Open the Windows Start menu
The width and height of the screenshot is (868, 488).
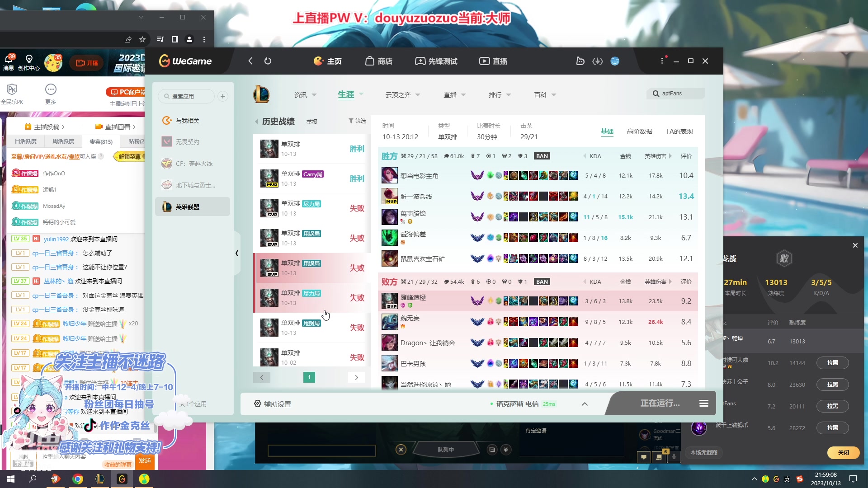(11, 479)
